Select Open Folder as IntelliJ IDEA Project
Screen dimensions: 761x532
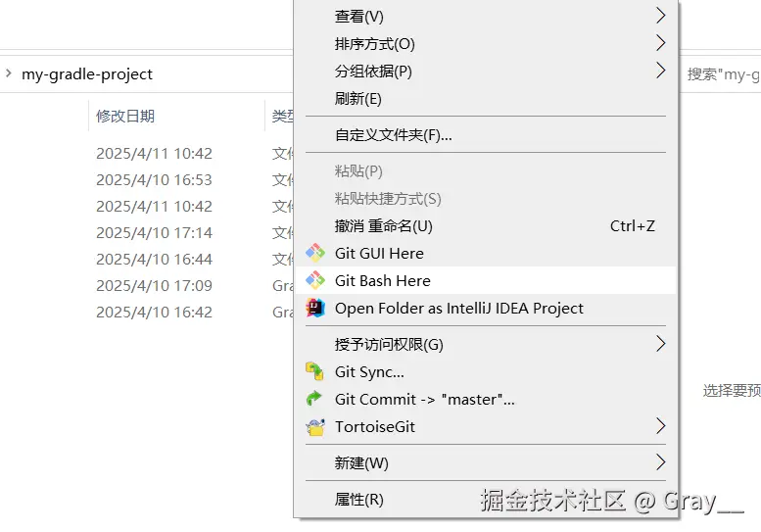coord(485,308)
